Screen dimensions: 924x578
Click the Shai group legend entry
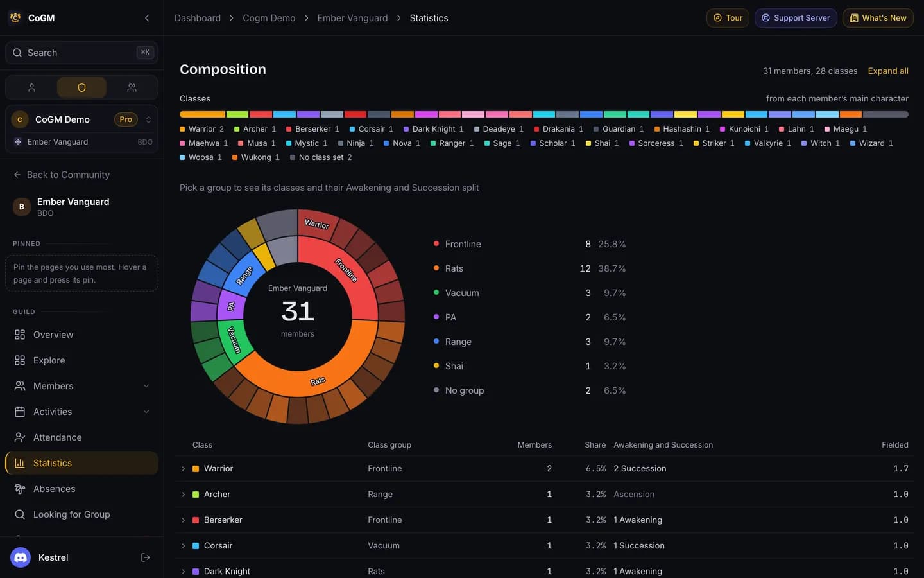point(529,366)
